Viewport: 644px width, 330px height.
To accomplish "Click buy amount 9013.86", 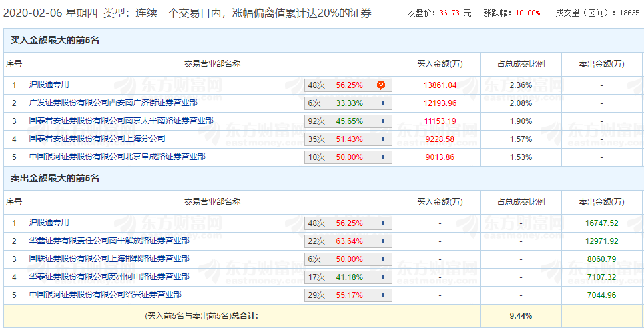I will point(440,157).
